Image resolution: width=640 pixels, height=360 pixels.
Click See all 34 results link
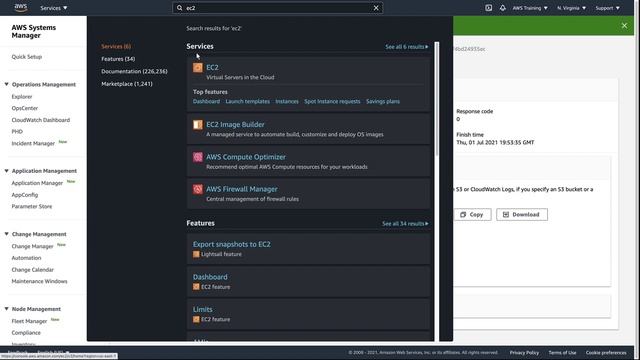coord(405,224)
